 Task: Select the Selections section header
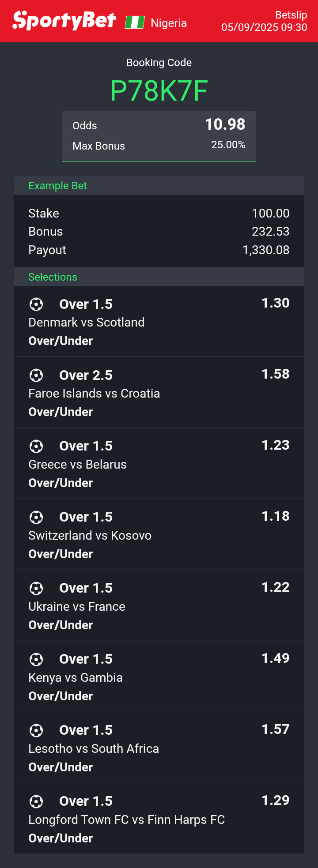[159, 277]
